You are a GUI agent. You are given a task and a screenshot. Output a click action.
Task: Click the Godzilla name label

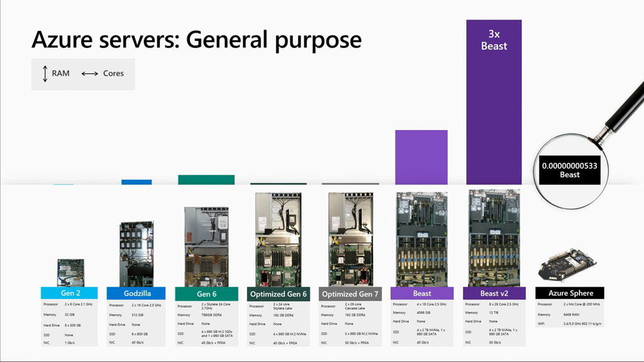coord(137,293)
